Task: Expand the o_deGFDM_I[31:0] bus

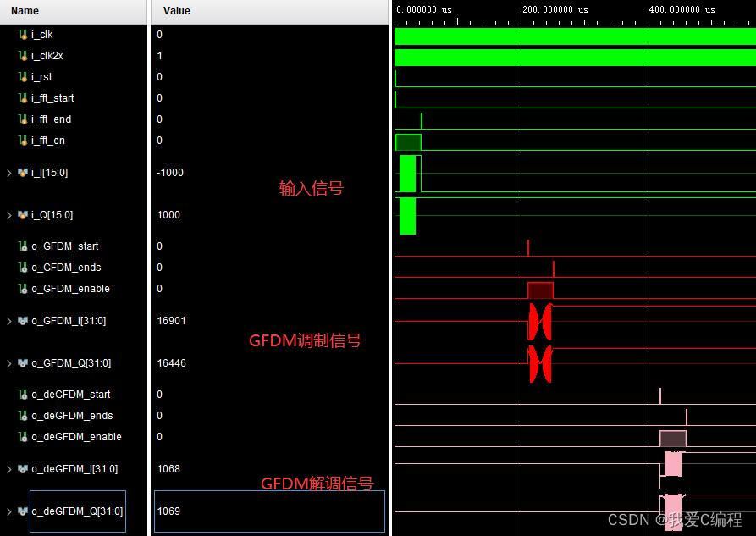Action: (x=8, y=469)
